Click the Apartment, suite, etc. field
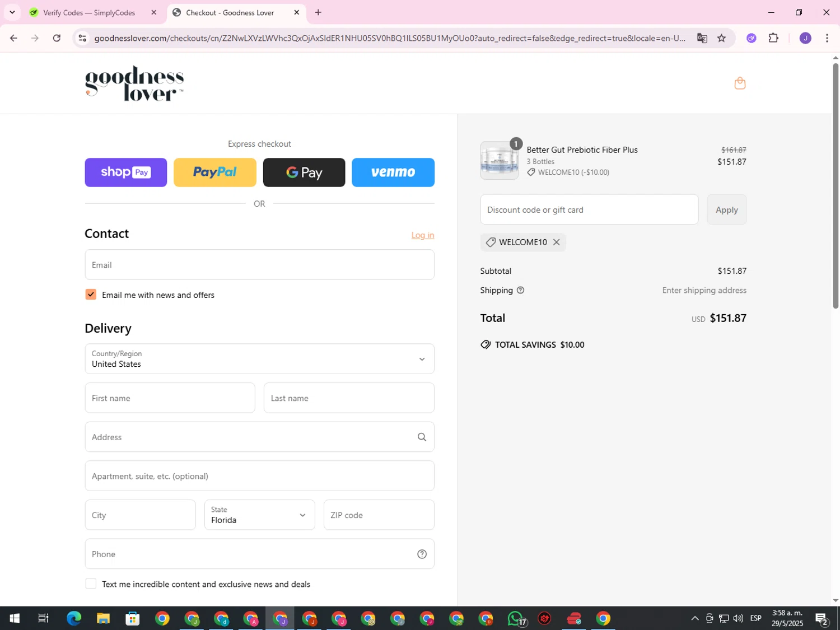This screenshot has height=630, width=840. click(x=259, y=476)
